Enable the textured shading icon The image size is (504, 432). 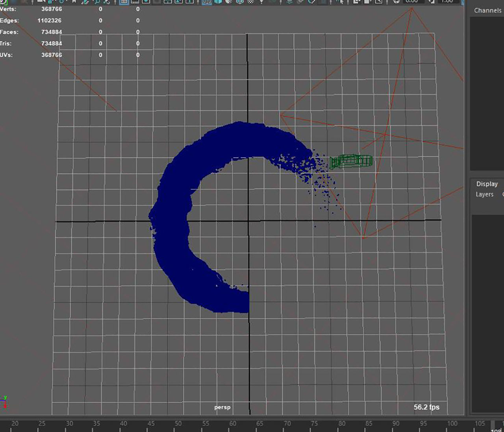(x=227, y=2)
